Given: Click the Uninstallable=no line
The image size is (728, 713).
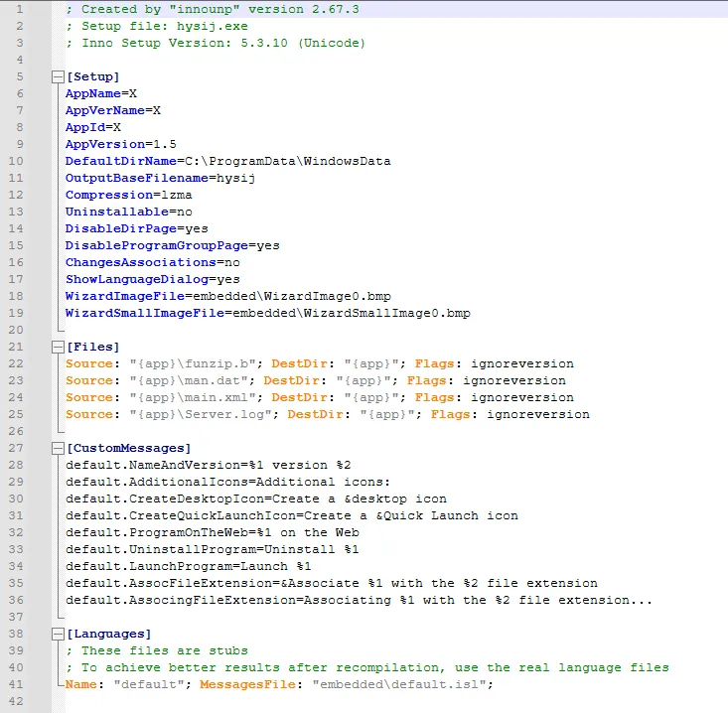Looking at the screenshot, I should 128,213.
